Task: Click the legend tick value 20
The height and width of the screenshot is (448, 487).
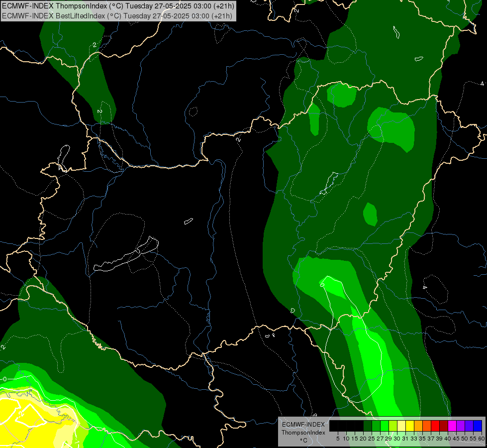Action: [x=364, y=439]
